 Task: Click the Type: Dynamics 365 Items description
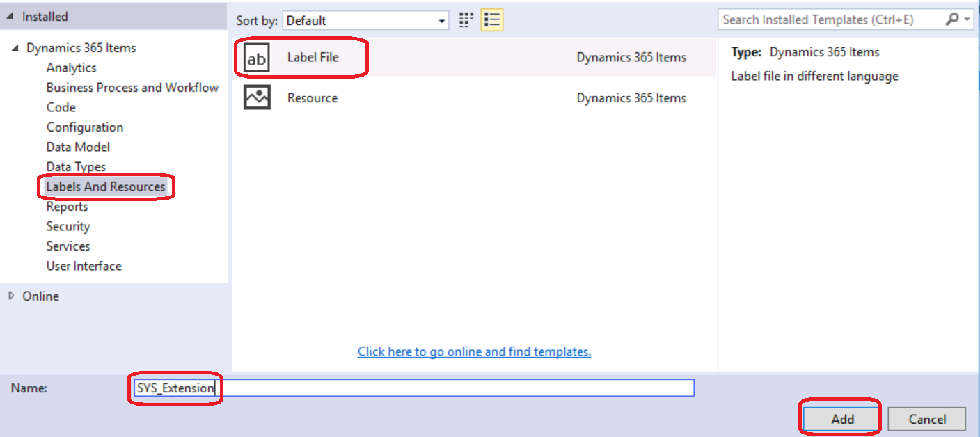pos(805,52)
